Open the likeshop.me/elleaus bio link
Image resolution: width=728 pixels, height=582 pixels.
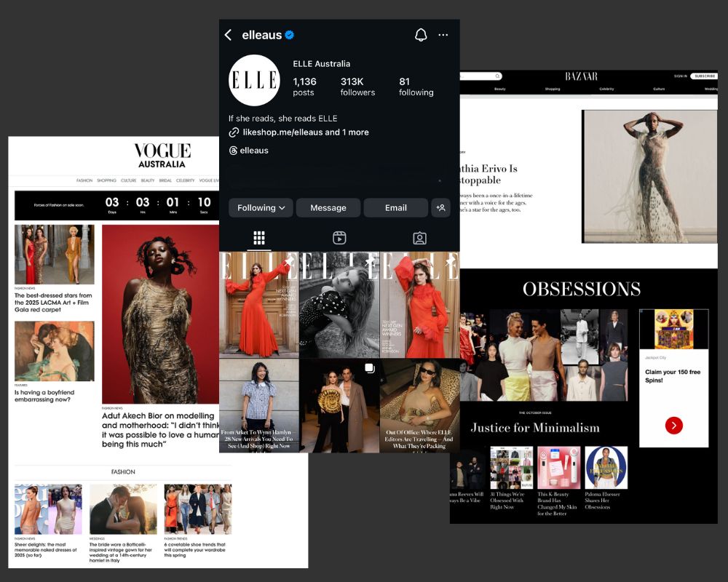[x=283, y=132]
